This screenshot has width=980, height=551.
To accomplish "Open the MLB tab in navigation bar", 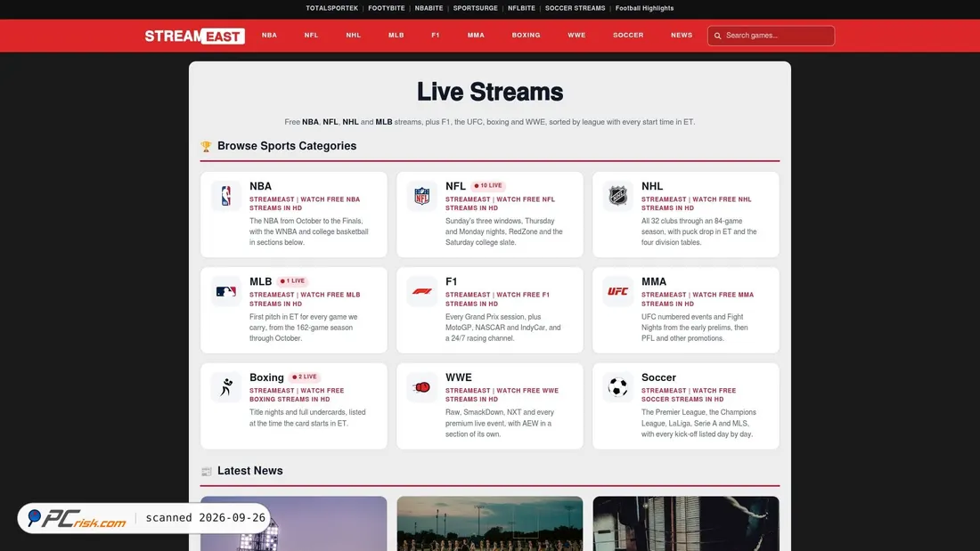I will [x=396, y=35].
